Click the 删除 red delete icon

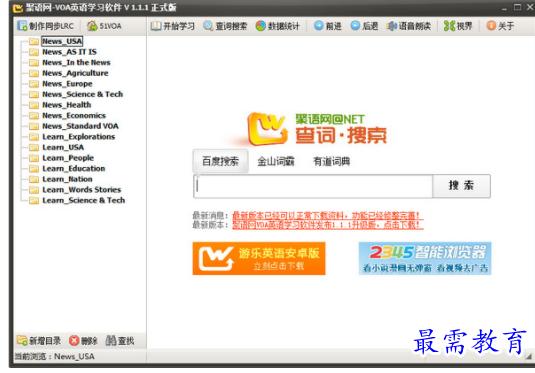[x=74, y=340]
